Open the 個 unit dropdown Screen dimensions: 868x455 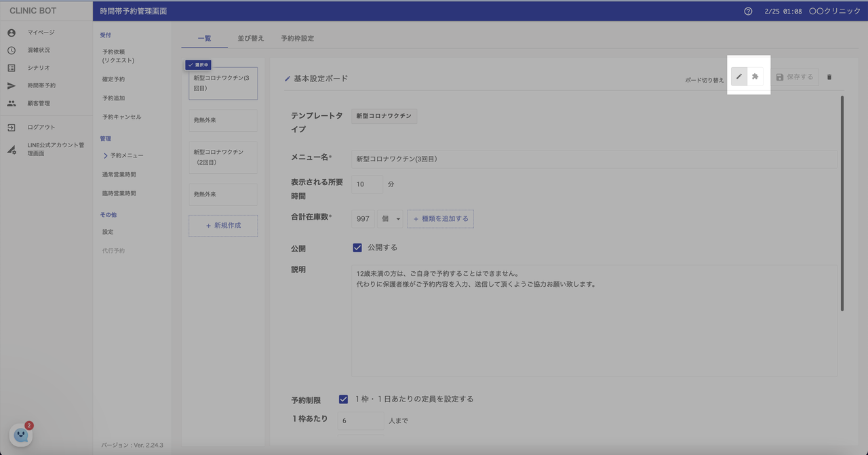tap(390, 219)
